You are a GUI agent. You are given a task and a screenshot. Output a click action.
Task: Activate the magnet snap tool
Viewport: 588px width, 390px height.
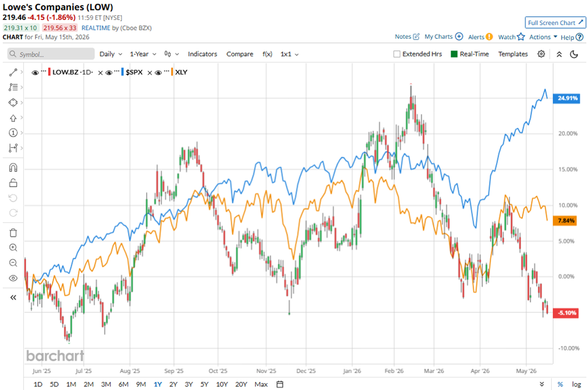(13, 167)
